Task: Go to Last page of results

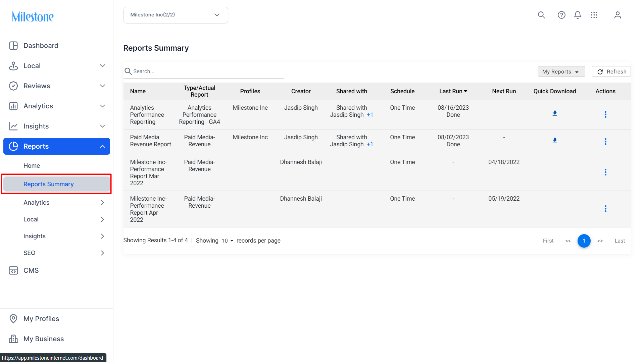Action: [620, 241]
